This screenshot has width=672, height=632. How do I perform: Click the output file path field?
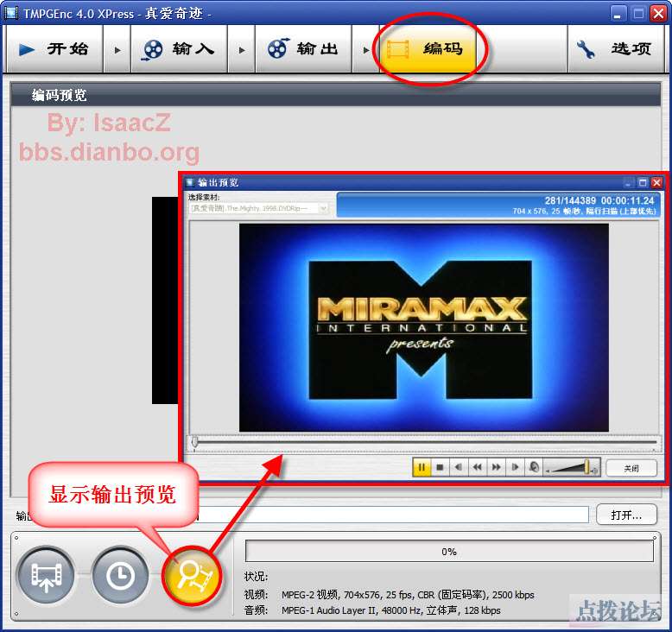click(393, 515)
